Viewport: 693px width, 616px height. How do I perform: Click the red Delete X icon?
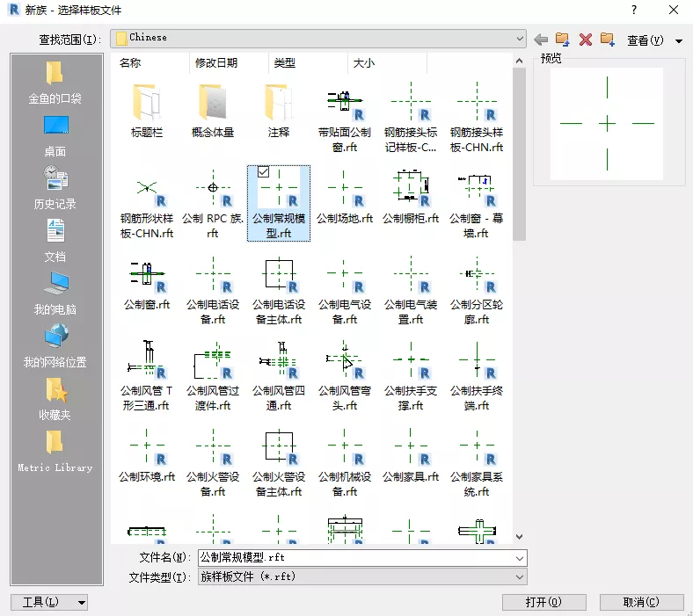pos(585,40)
